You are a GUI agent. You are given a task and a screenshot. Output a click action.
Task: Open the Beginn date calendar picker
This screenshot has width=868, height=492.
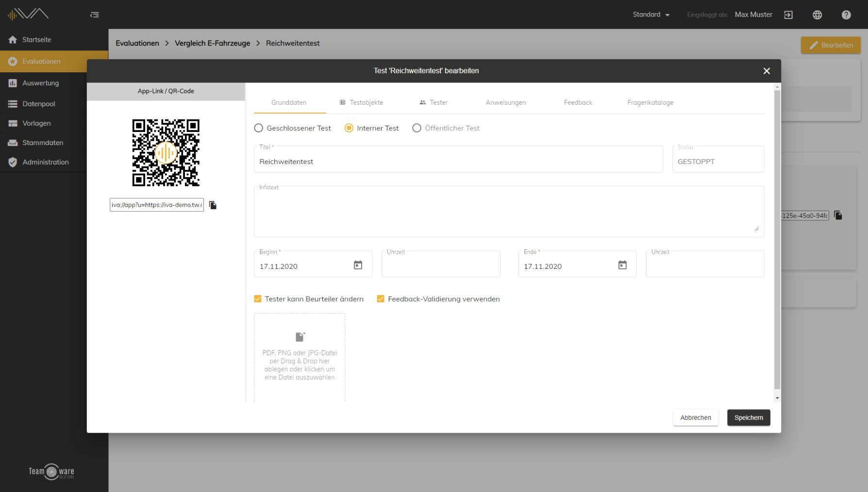click(x=358, y=265)
